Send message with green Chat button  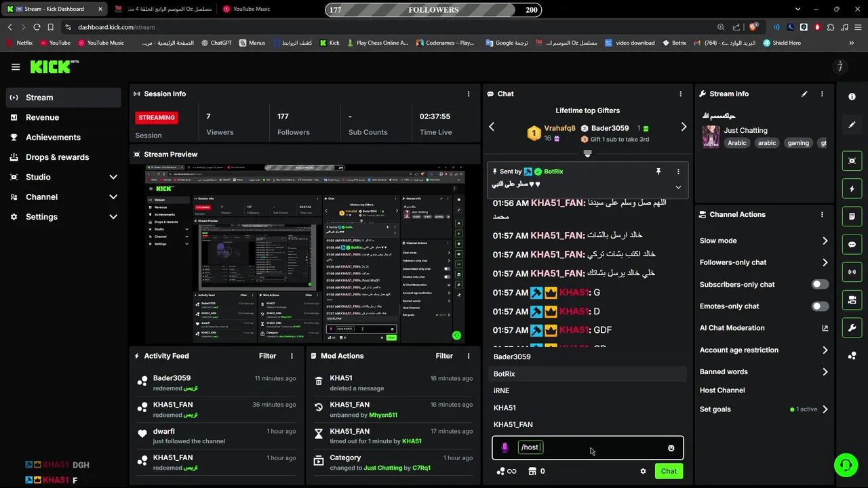pyautogui.click(x=669, y=471)
